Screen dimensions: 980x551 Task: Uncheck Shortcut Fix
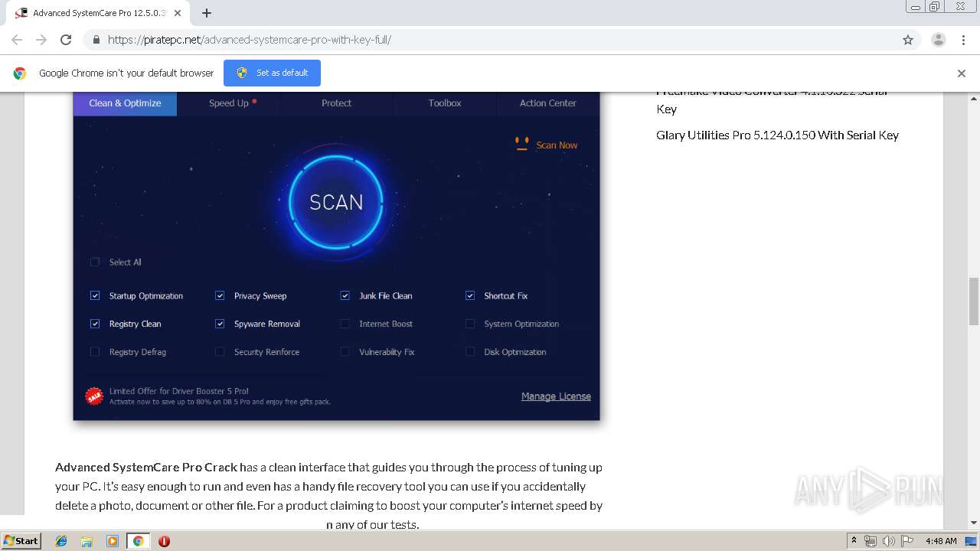click(470, 295)
